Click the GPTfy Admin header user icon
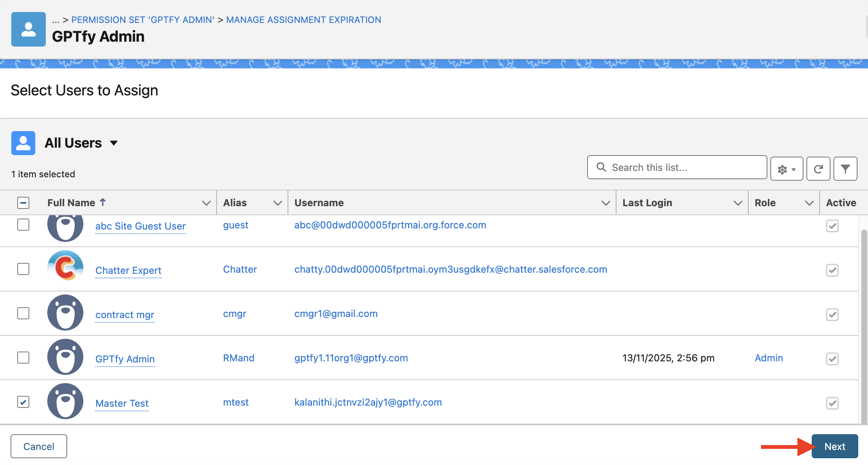 tap(29, 29)
